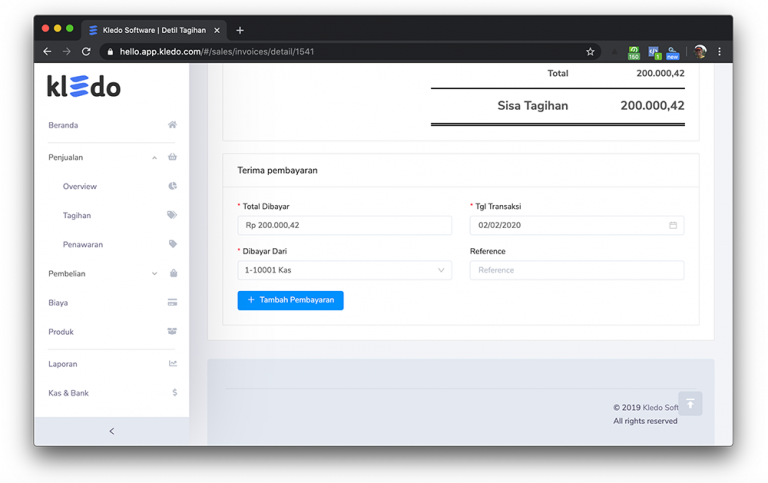The height and width of the screenshot is (483, 768).
Task: Collapse the sidebar with the bottom arrow
Action: click(112, 431)
